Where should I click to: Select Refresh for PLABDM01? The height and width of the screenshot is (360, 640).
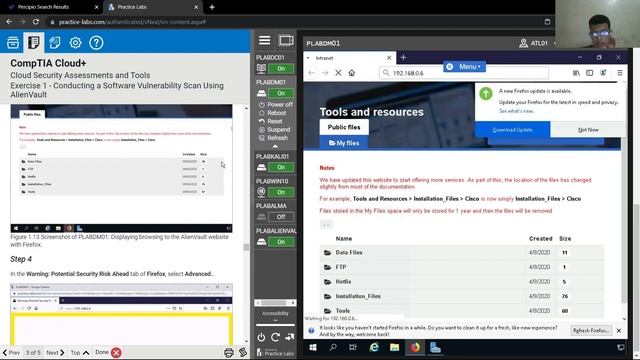273,138
